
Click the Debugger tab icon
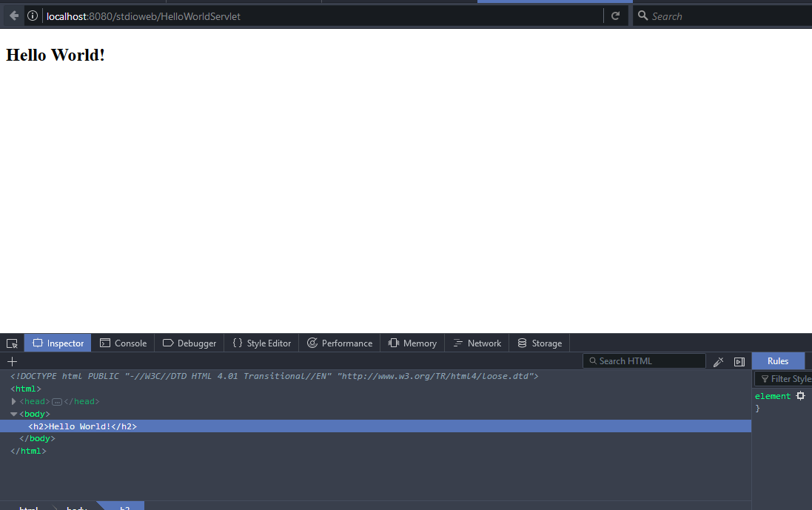(x=168, y=343)
